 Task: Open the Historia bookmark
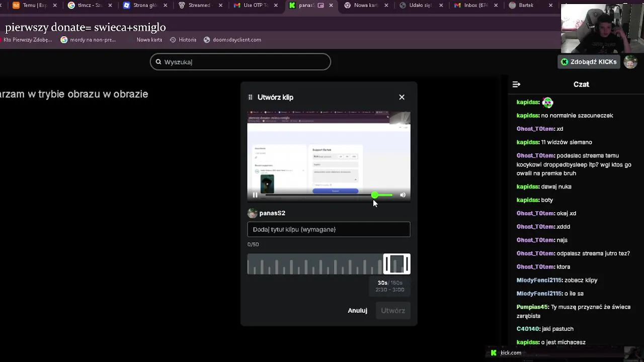(183, 40)
